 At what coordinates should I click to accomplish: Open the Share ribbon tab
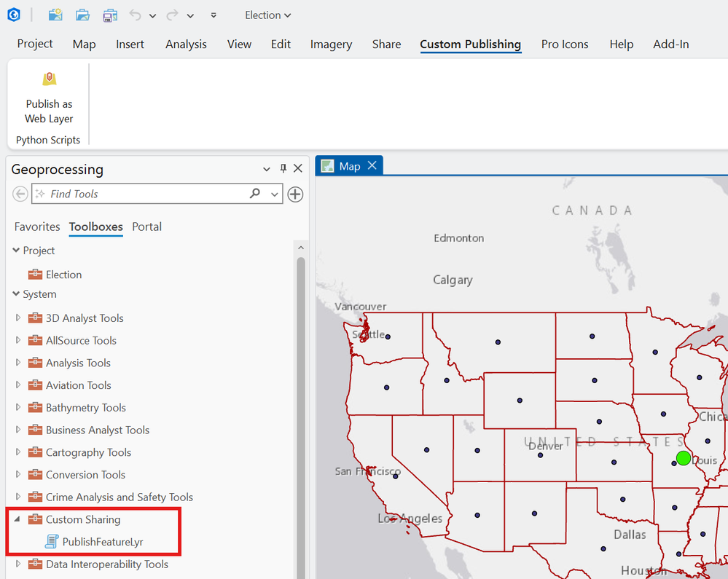[x=386, y=44]
